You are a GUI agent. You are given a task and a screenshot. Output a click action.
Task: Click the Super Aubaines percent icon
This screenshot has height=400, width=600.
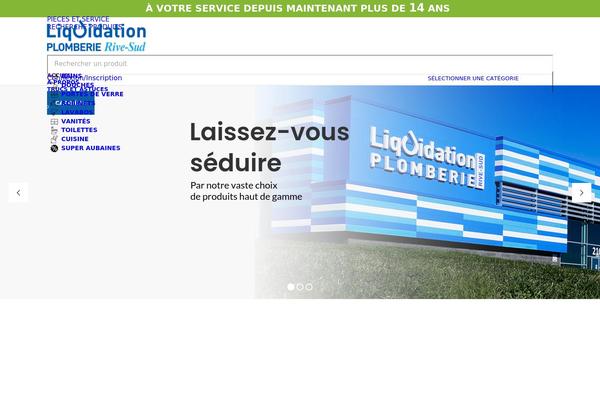pos(54,148)
